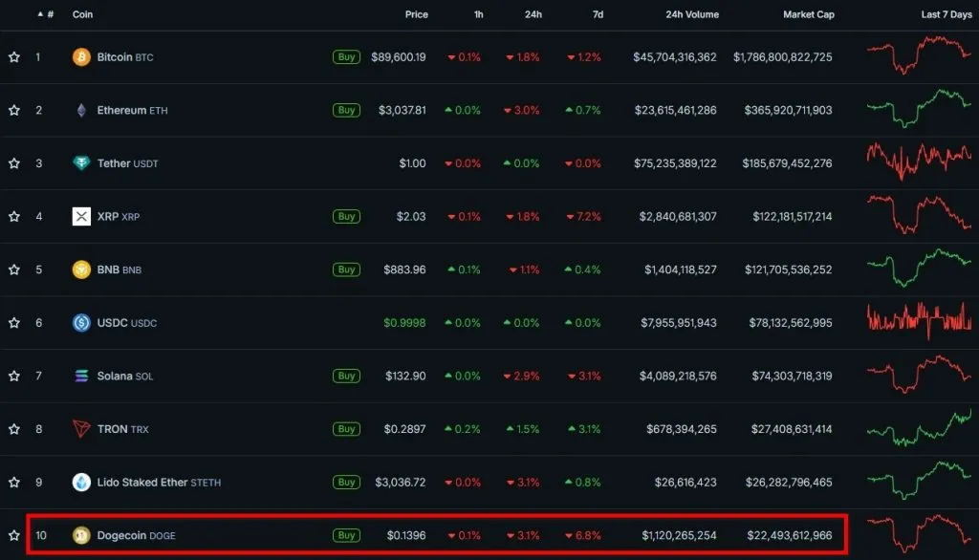Image resolution: width=979 pixels, height=560 pixels.
Task: Toggle the Lido Staked Ether star
Action: pos(14,482)
